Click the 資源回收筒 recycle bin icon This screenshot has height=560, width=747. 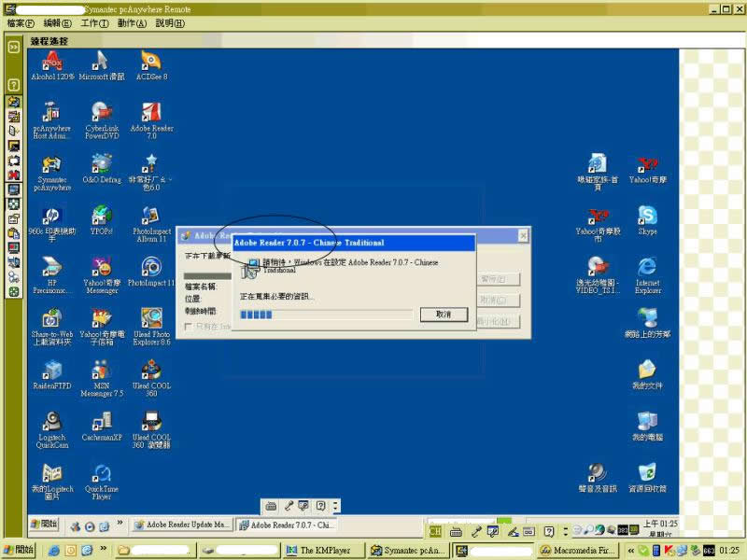click(647, 478)
